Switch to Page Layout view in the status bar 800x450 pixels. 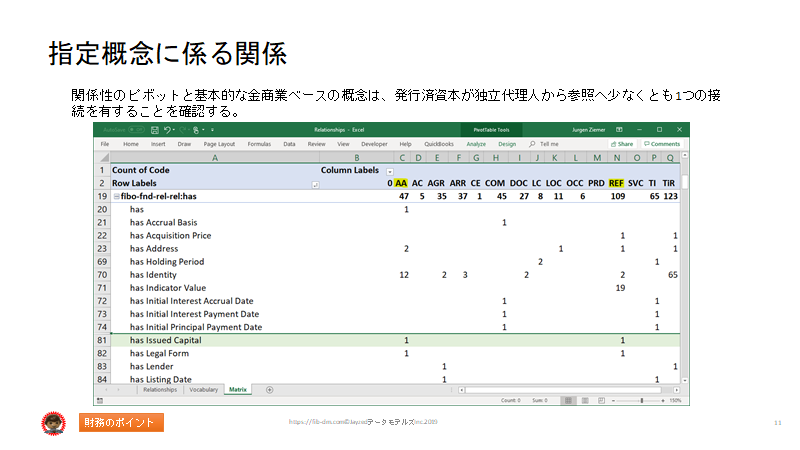(x=585, y=401)
